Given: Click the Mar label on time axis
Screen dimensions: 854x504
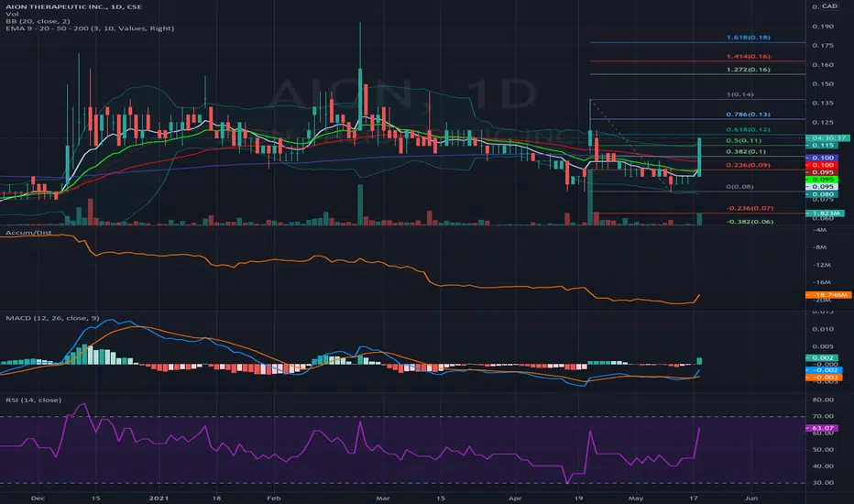Looking at the screenshot, I should coord(383,498).
